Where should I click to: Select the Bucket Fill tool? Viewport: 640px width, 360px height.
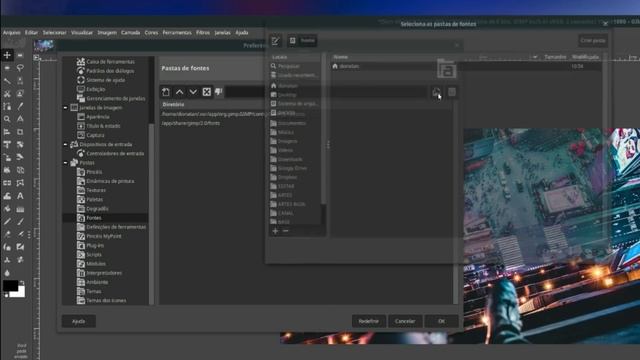point(7,209)
